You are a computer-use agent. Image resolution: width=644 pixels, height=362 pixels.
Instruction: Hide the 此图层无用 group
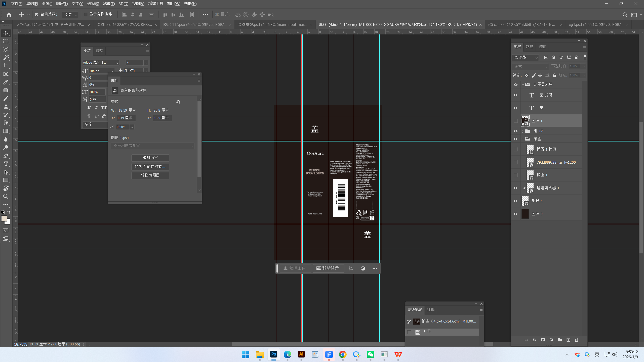point(515,84)
